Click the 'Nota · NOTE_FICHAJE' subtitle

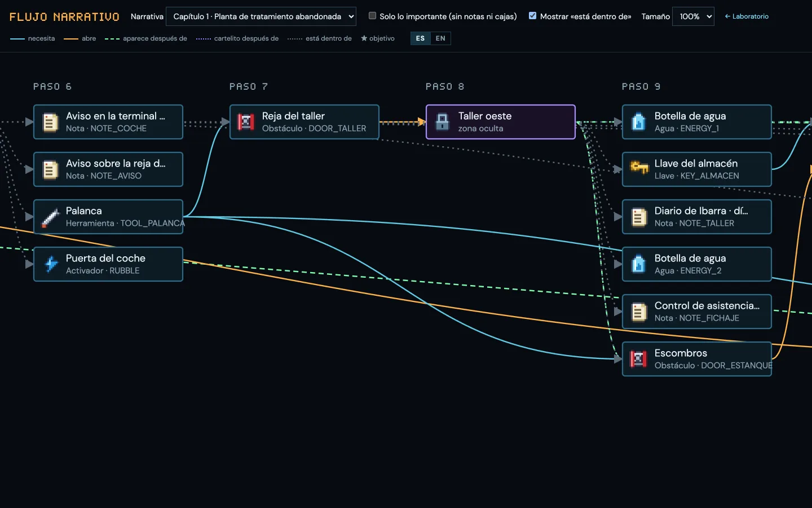click(x=697, y=318)
